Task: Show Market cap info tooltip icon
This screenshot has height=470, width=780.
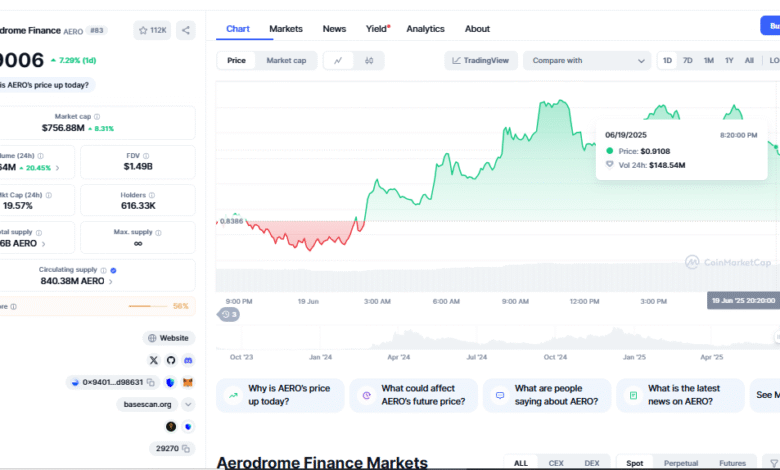Action: pyautogui.click(x=97, y=116)
